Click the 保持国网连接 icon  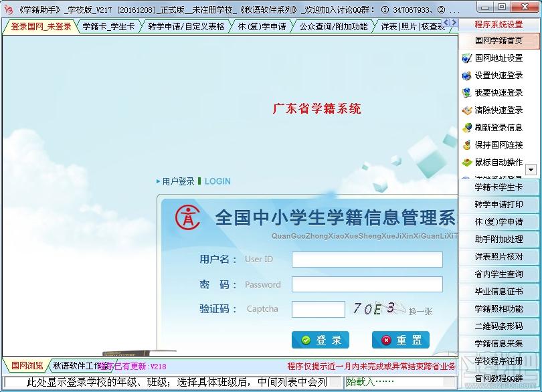(x=466, y=145)
